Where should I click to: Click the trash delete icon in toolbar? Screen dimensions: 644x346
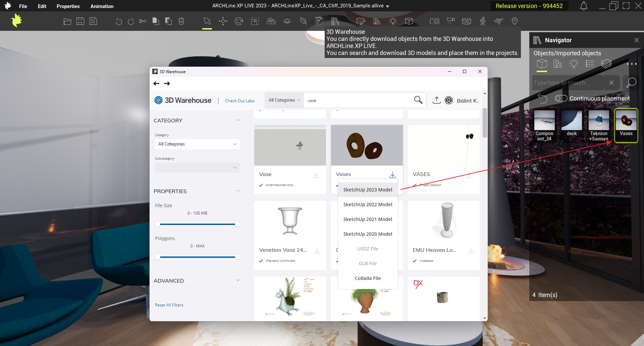181,21
